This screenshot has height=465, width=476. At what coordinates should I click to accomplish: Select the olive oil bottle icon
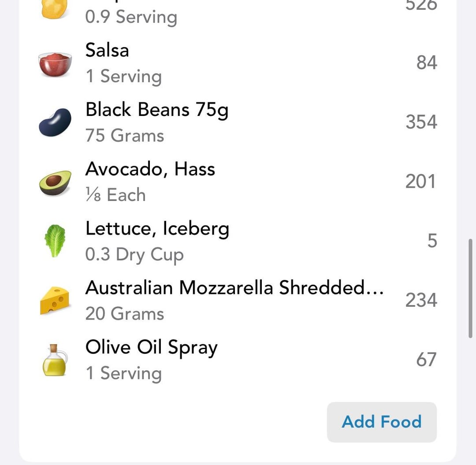55,360
